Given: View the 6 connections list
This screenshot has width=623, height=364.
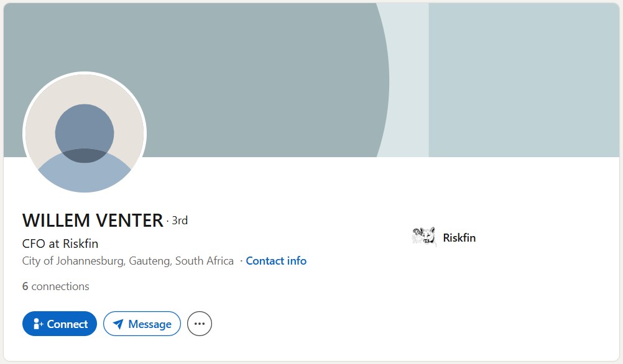Looking at the screenshot, I should point(56,286).
